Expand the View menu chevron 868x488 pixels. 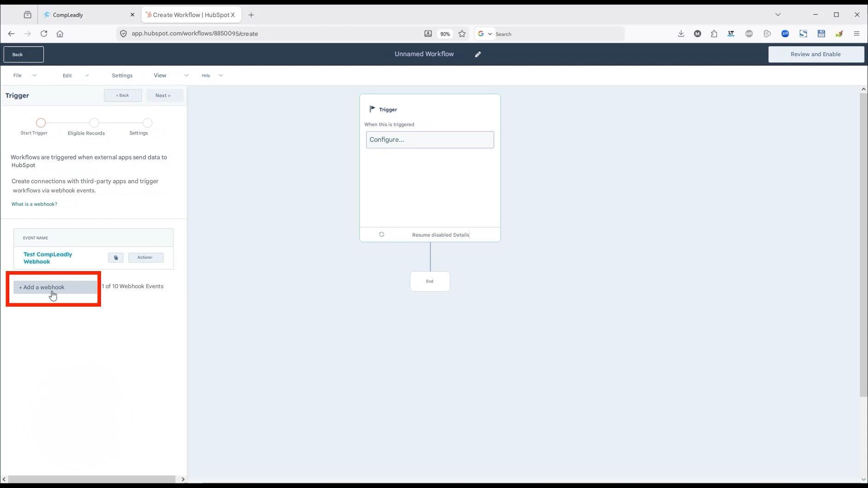coord(186,75)
